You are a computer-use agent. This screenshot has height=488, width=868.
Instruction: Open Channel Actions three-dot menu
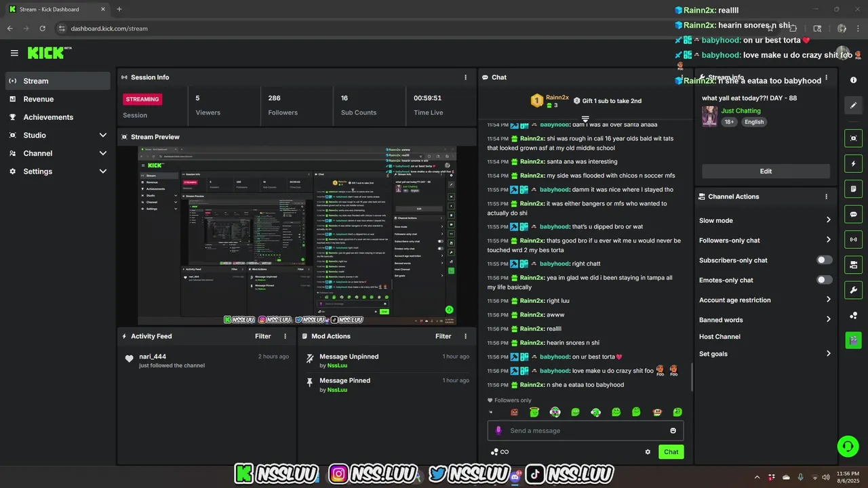(x=826, y=197)
